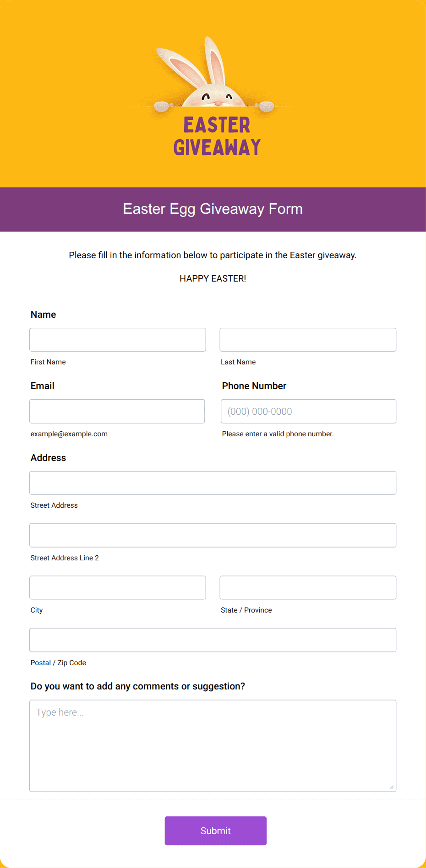
Task: Click the Easter bunny logo image
Action: coord(213,97)
